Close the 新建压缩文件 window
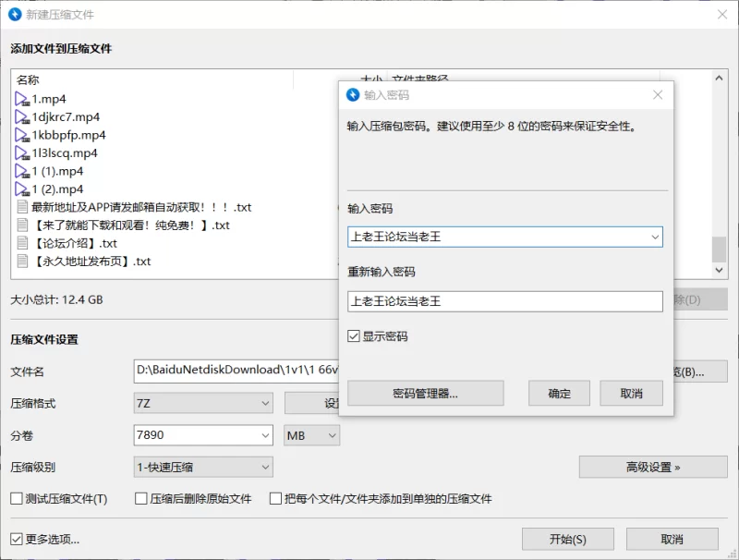 pyautogui.click(x=722, y=15)
